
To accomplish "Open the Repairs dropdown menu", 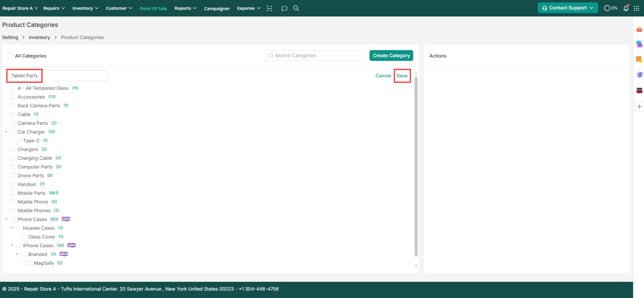I will click(x=54, y=8).
